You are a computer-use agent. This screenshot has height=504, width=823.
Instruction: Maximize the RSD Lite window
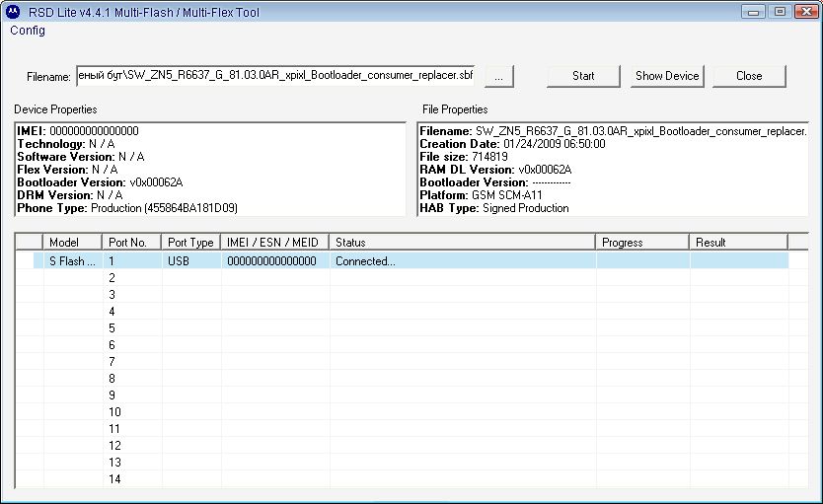coord(780,12)
